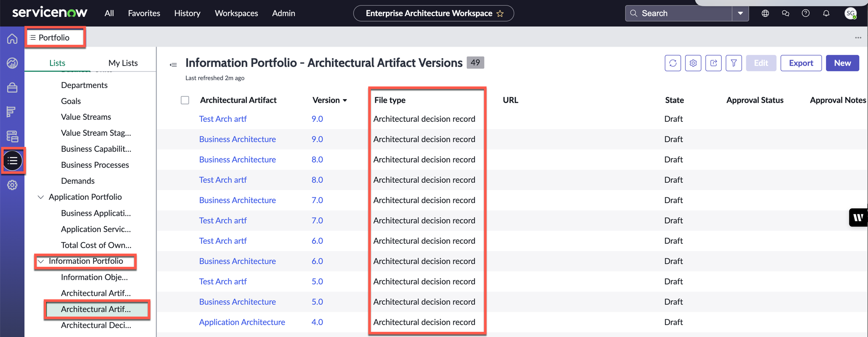
Task: Refresh the artifact versions list
Action: (x=673, y=63)
